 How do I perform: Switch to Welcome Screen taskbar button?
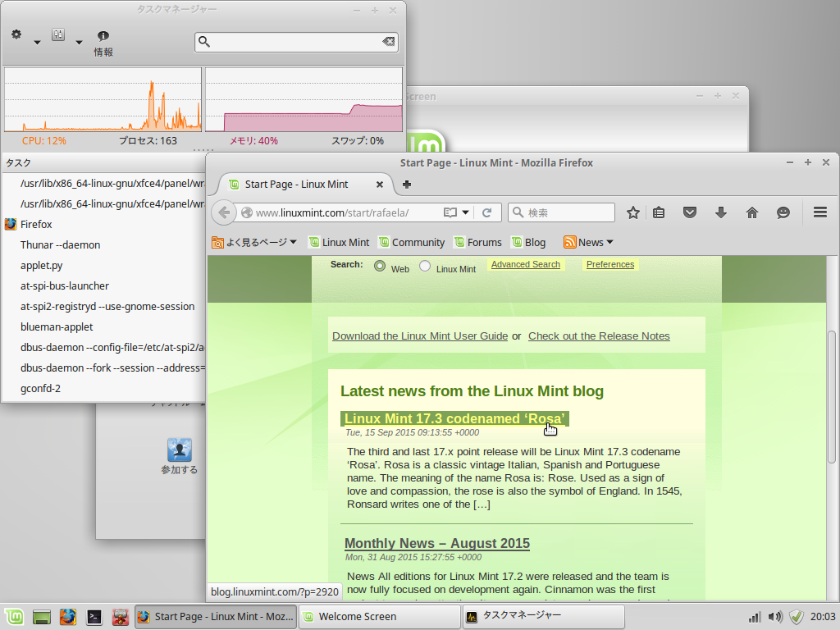(x=379, y=617)
